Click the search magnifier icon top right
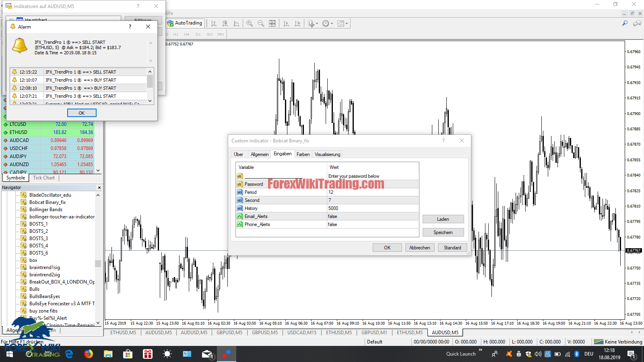 click(x=625, y=23)
